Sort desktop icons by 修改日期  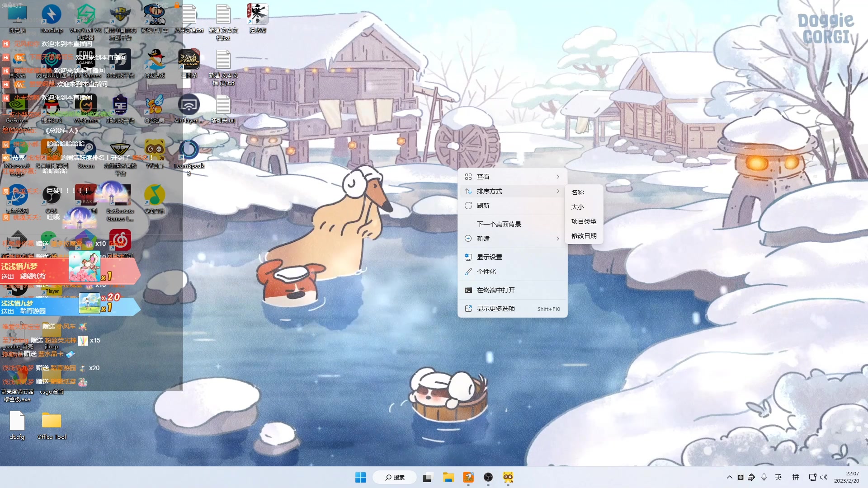tap(584, 236)
